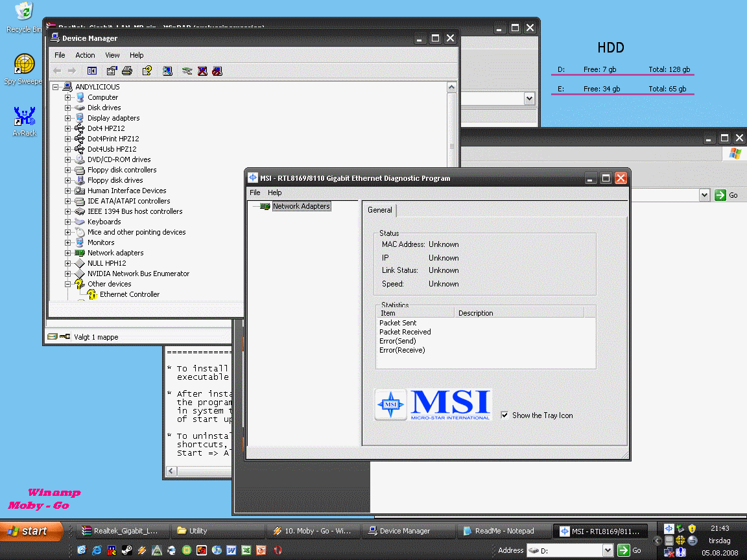Launch Winamp from quick launch bar
Viewport: 747px width, 560px height.
[x=141, y=550]
